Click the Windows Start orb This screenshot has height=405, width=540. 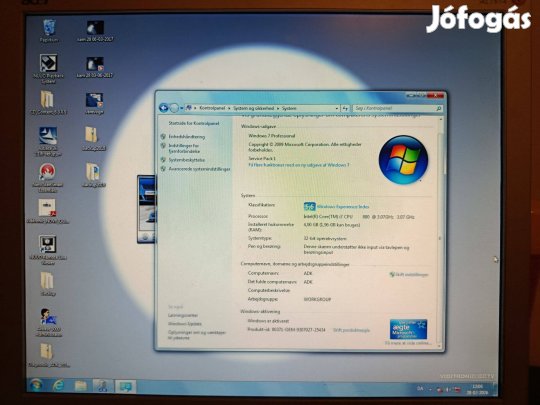tap(36, 386)
